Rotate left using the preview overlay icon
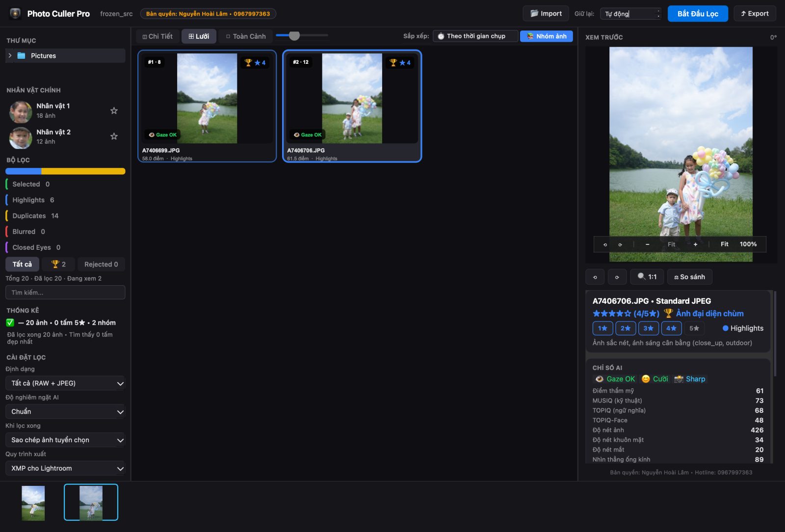 click(605, 244)
